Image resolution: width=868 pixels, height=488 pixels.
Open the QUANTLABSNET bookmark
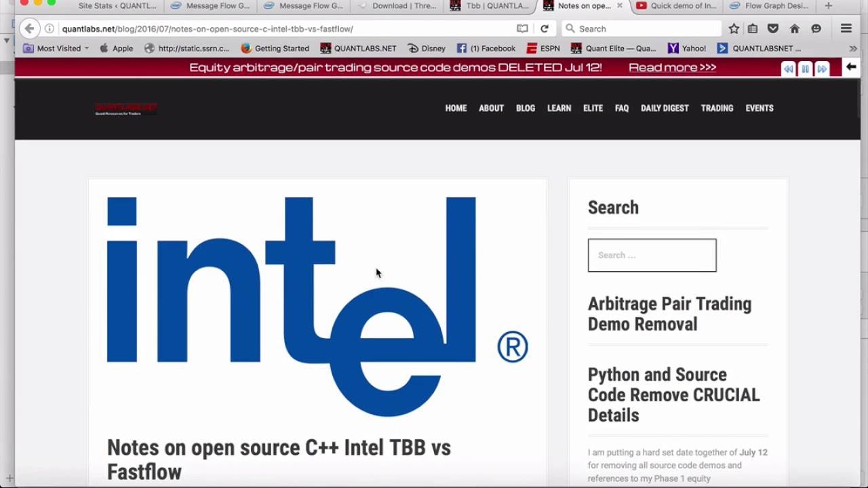(759, 48)
